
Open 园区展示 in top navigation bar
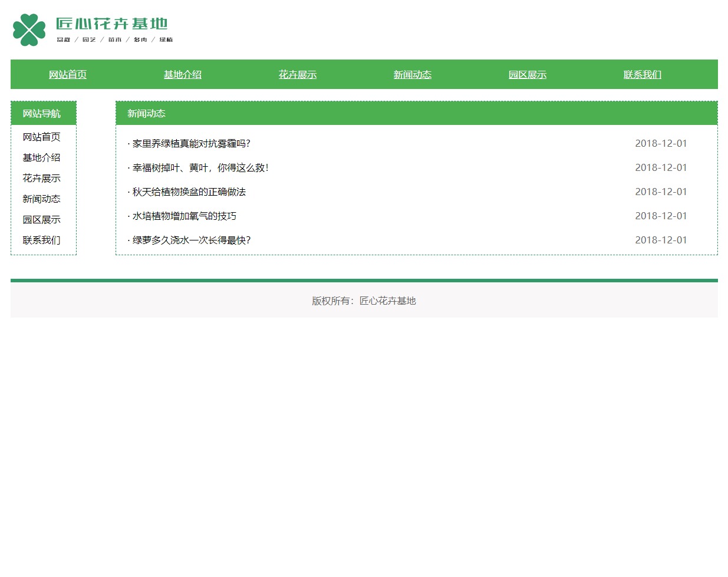click(x=528, y=75)
